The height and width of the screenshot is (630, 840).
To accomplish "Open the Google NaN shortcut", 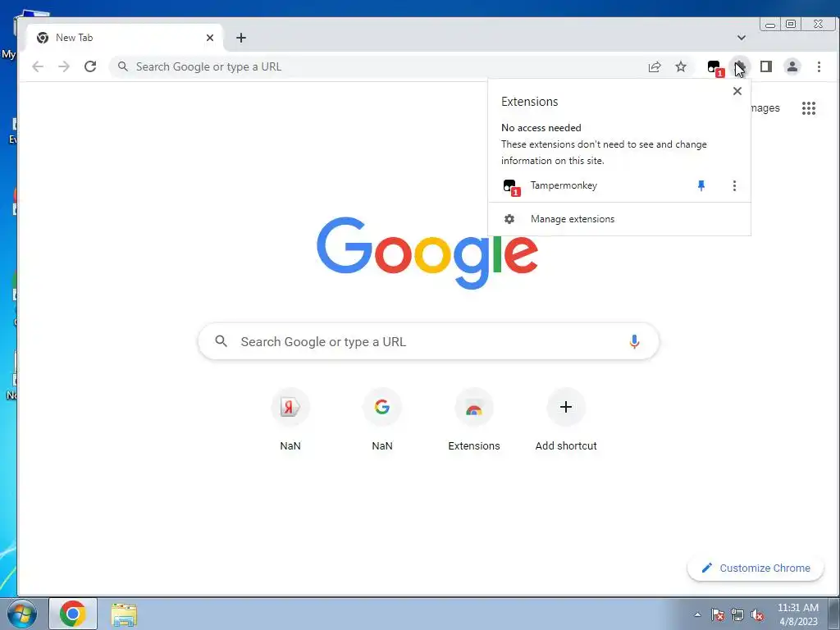I will [x=382, y=421].
